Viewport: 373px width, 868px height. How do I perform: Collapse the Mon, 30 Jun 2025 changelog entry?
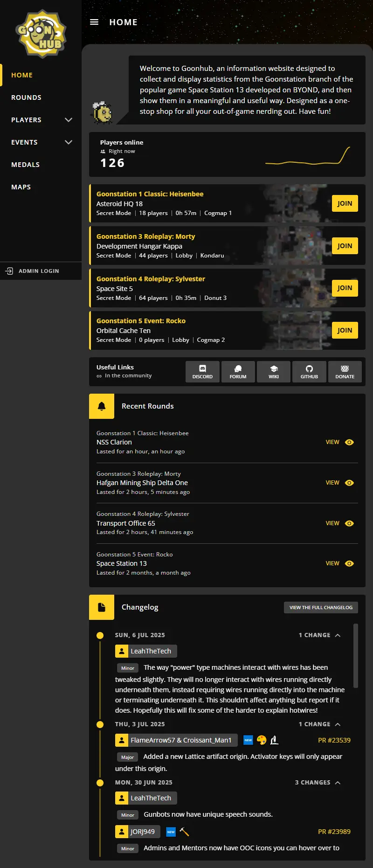(338, 783)
